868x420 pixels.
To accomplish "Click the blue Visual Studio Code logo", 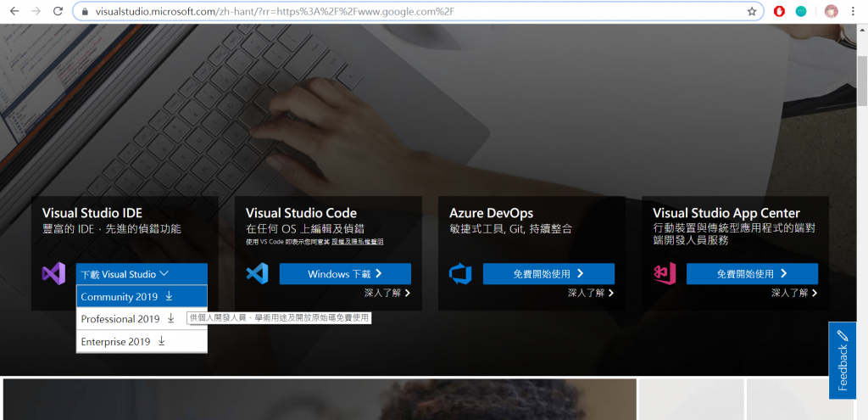I will point(257,274).
